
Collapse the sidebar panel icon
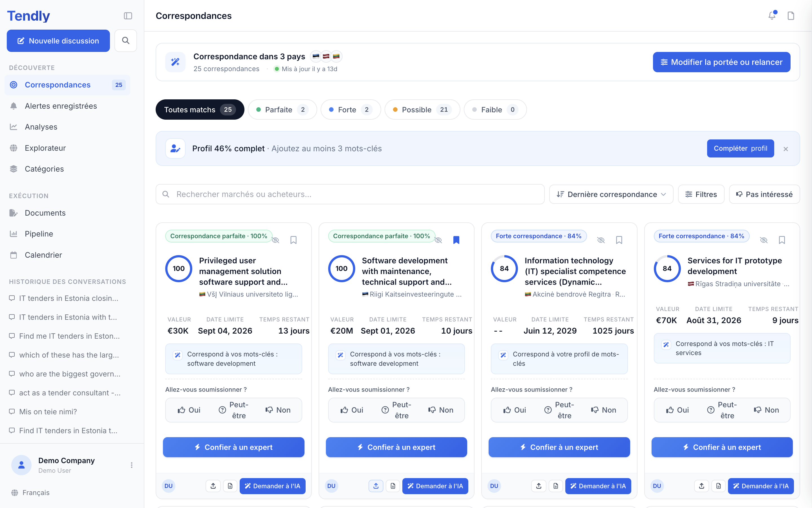click(x=128, y=16)
